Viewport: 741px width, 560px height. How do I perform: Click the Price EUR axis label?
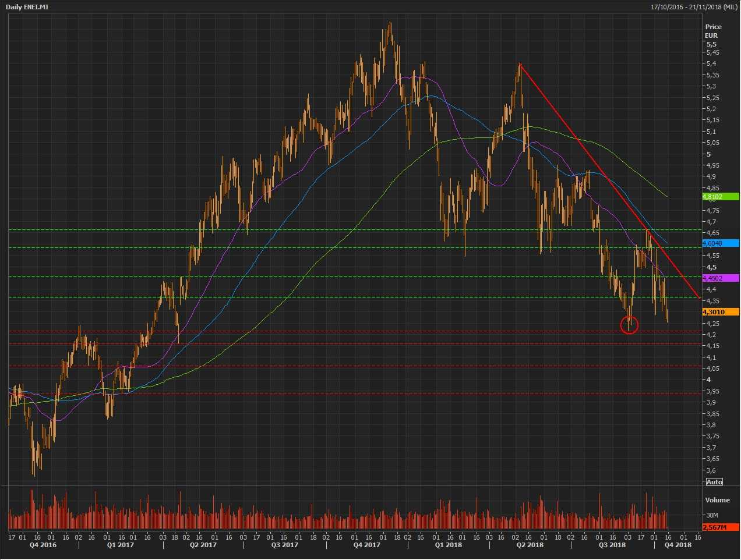[x=712, y=31]
